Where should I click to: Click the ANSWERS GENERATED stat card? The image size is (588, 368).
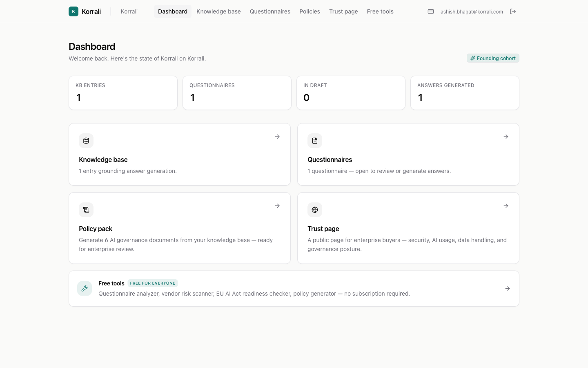click(465, 93)
